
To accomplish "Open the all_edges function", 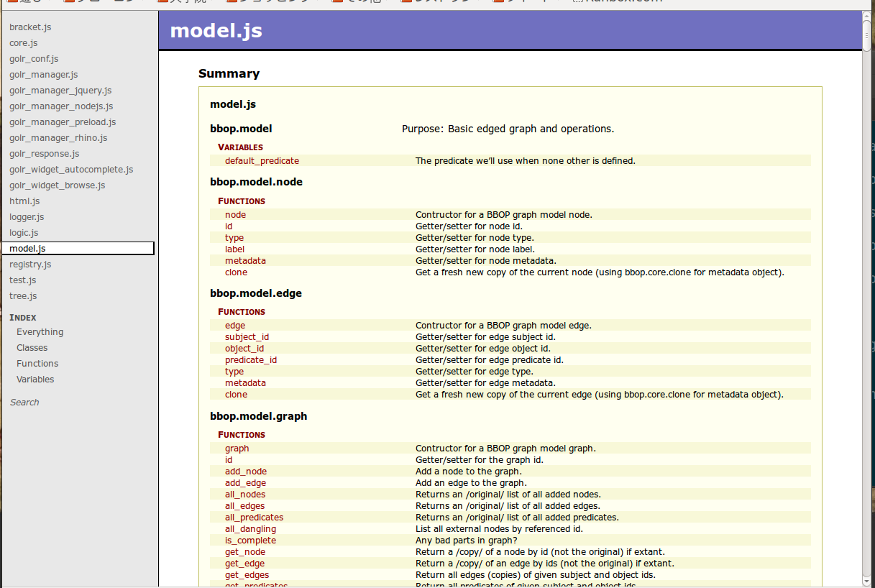I will (245, 506).
